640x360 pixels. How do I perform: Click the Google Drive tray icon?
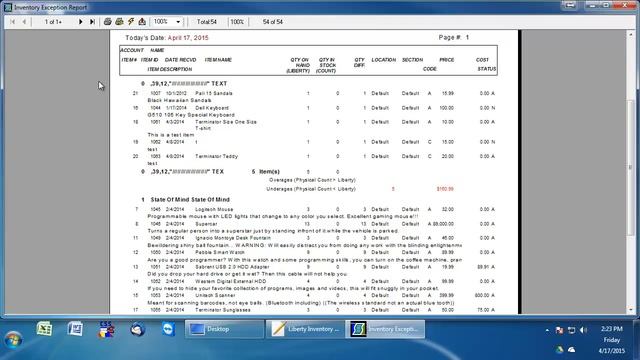[560, 349]
